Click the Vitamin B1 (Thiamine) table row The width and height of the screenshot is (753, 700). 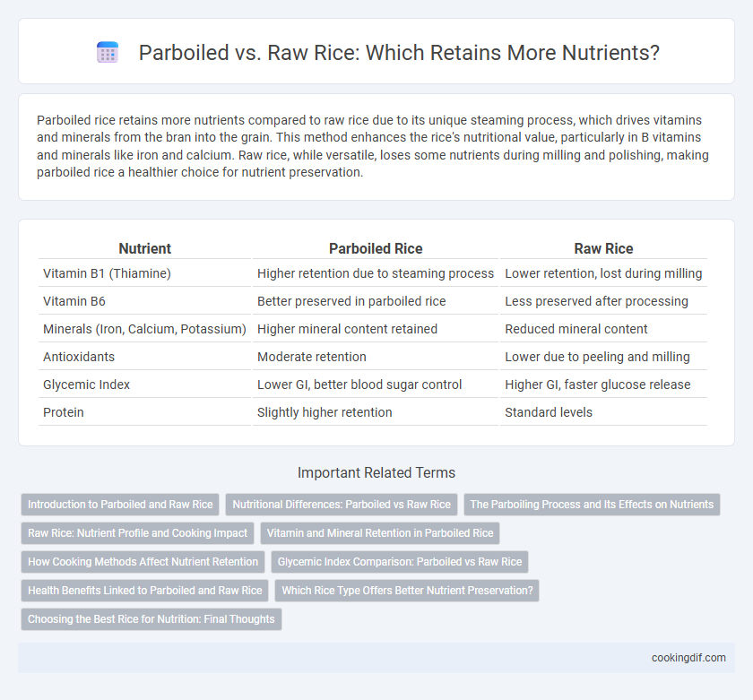point(373,273)
